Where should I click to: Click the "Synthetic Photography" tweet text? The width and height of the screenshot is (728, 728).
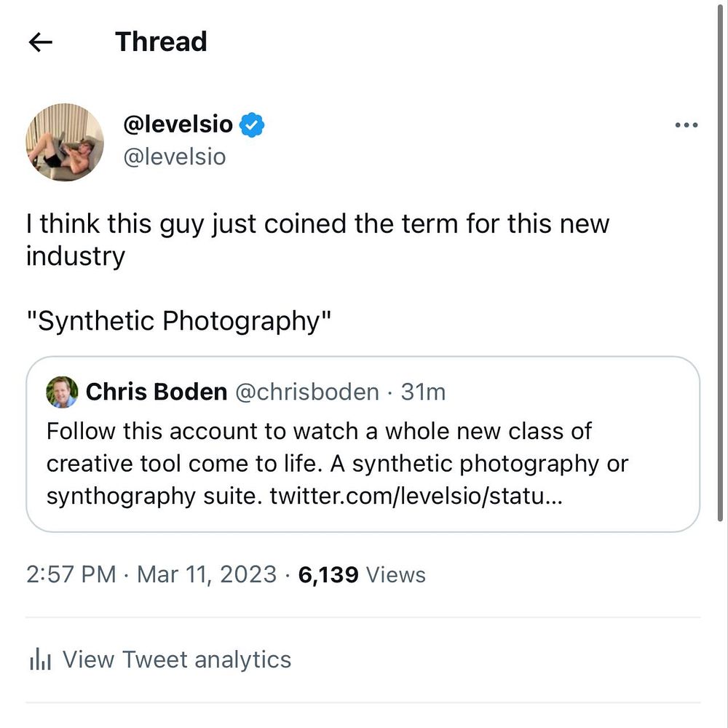178,320
